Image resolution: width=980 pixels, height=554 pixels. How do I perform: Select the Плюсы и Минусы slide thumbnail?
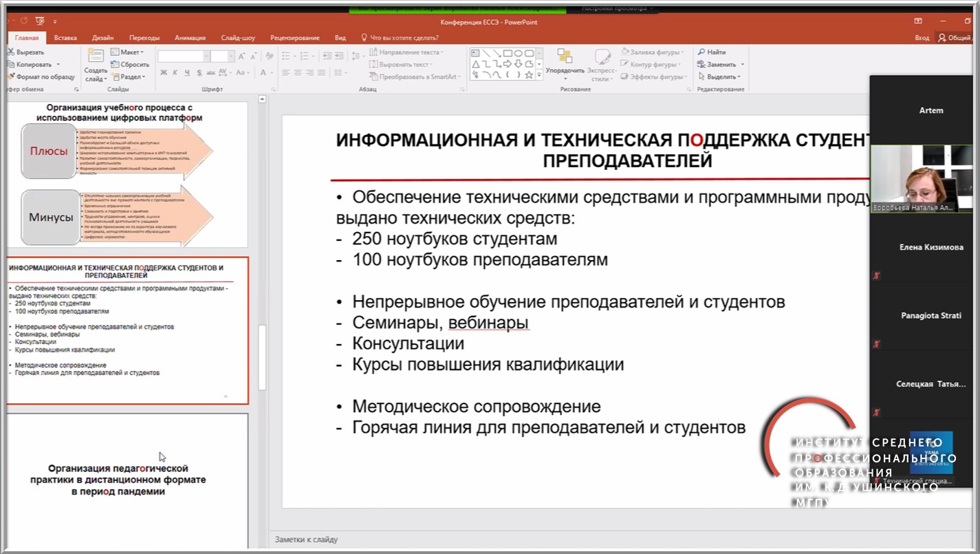[x=124, y=175]
